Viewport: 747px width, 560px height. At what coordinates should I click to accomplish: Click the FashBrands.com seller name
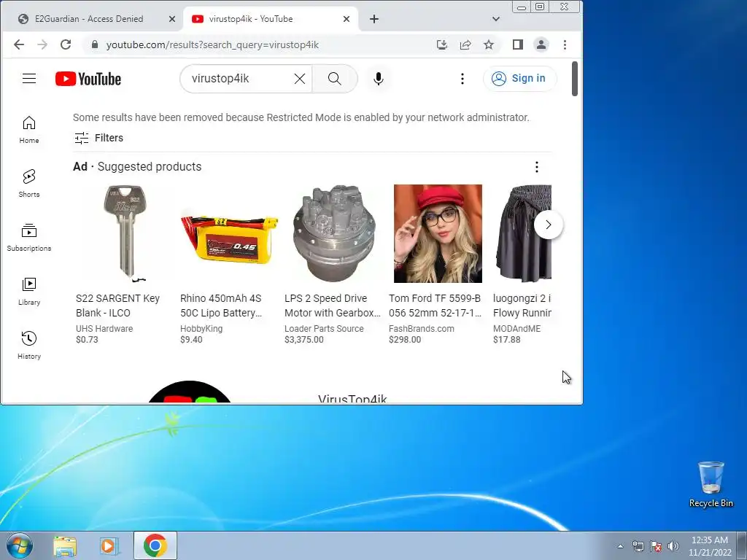(x=422, y=329)
